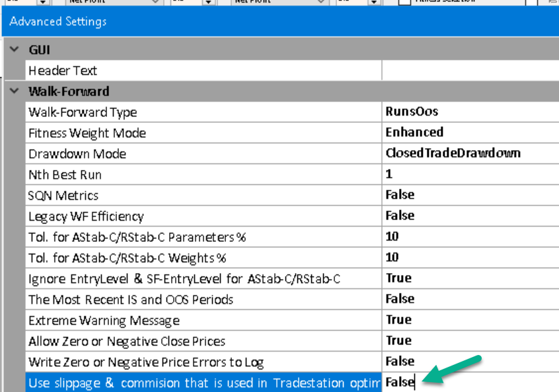The image size is (559, 392).
Task: Toggle Most Recent IS and OOS Periods value
Action: 469,299
